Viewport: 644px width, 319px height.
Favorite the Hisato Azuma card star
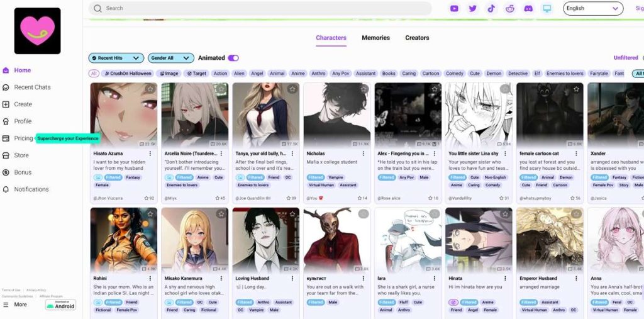pos(150,89)
